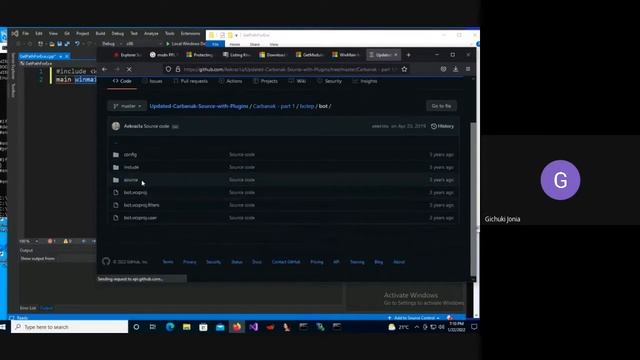This screenshot has height=360, width=640.
Task: Click Local Windows Debugger run button
Action: pos(185,44)
